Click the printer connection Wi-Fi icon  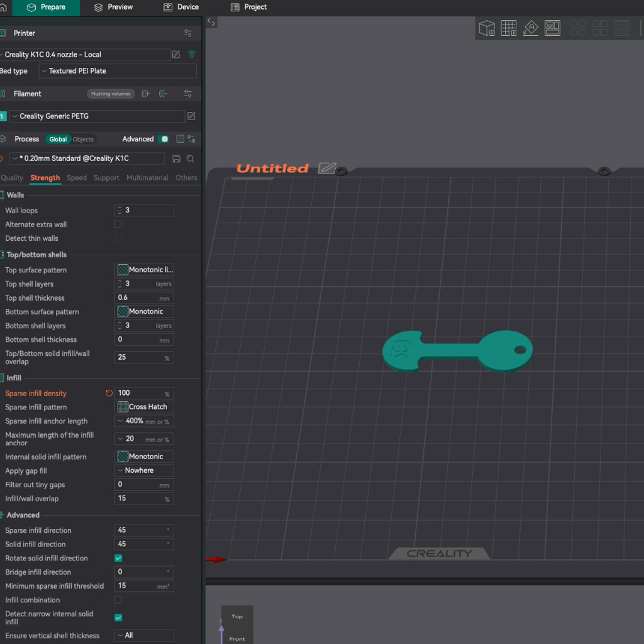pos(192,55)
